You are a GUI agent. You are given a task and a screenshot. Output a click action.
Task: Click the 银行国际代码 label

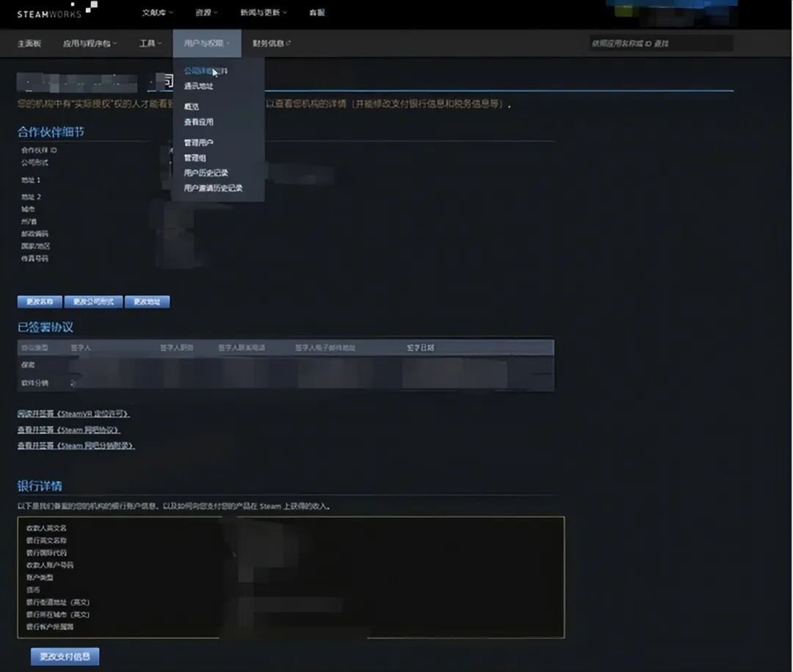pyautogui.click(x=46, y=552)
